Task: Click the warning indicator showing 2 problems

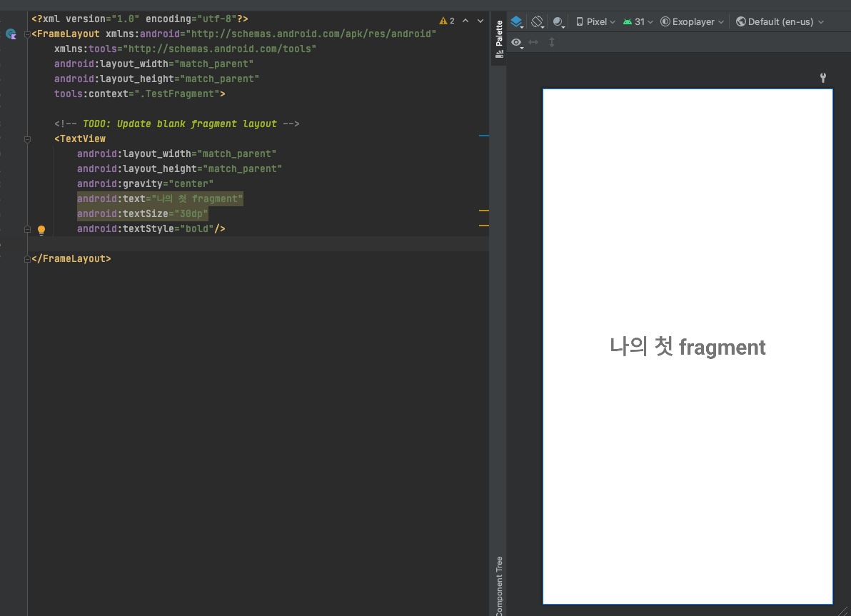Action: pyautogui.click(x=447, y=21)
